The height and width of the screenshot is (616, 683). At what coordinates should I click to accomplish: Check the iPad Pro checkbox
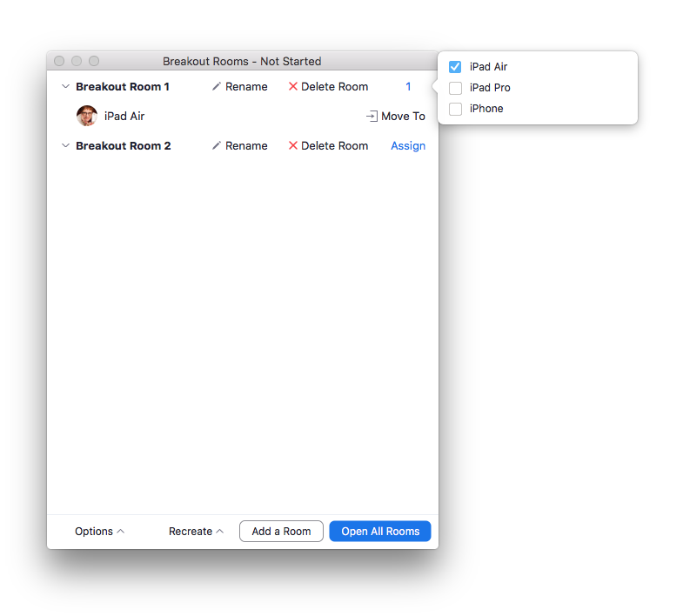pos(455,88)
